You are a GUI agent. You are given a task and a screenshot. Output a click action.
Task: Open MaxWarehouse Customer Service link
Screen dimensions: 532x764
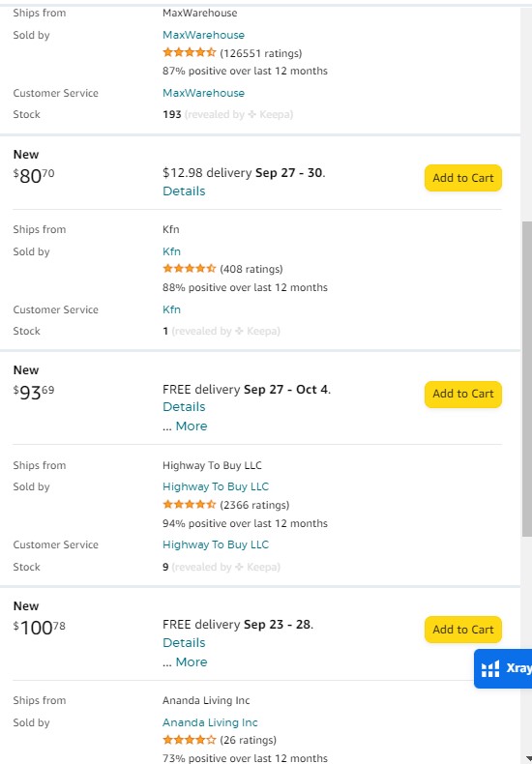pos(204,93)
